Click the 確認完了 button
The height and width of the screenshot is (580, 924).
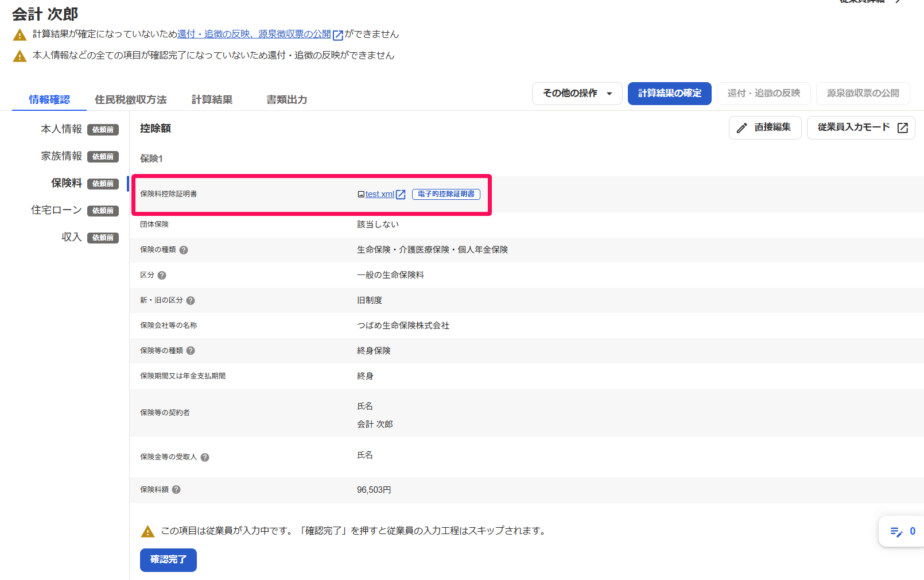168,560
